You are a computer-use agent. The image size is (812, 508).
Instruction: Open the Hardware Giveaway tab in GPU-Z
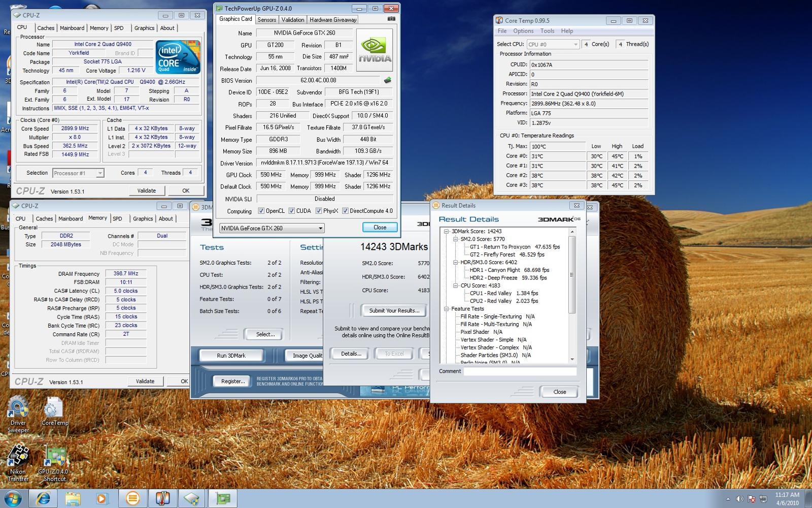[333, 20]
